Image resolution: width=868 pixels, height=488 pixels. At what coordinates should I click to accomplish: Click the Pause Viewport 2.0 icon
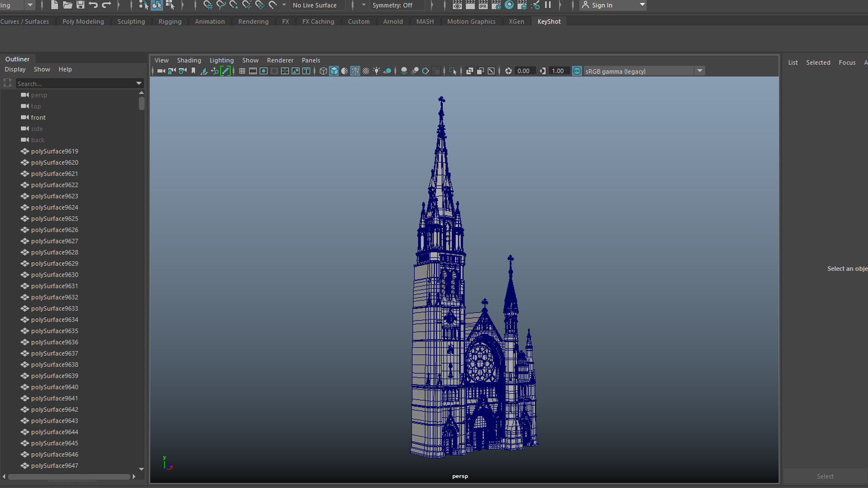[x=547, y=5]
